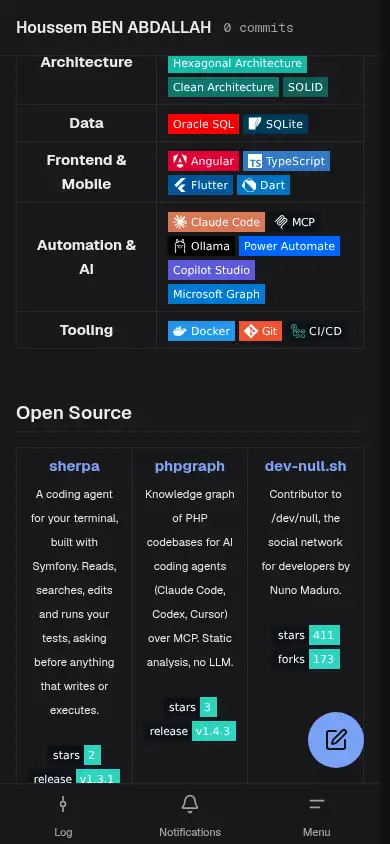Click the Copilot Studio badge
The image size is (390, 844).
(211, 270)
